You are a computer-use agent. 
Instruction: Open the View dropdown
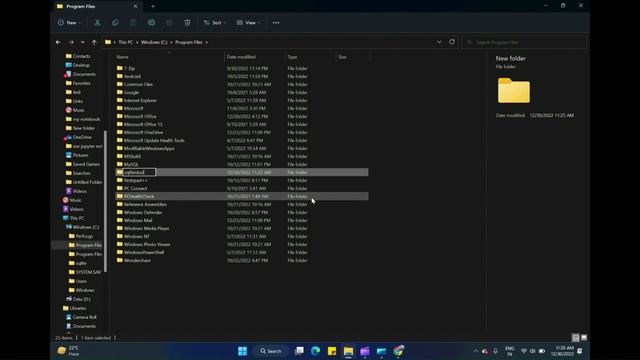pos(248,23)
